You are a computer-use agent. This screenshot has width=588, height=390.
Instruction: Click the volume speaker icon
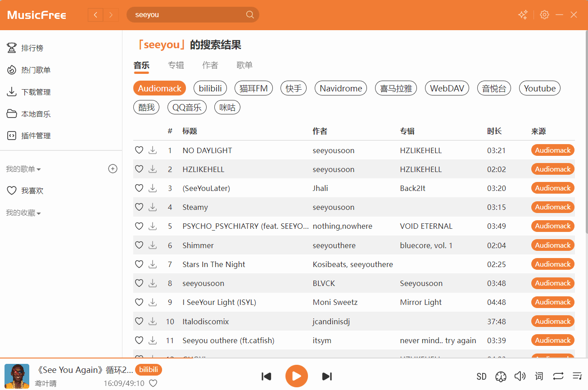(x=520, y=376)
